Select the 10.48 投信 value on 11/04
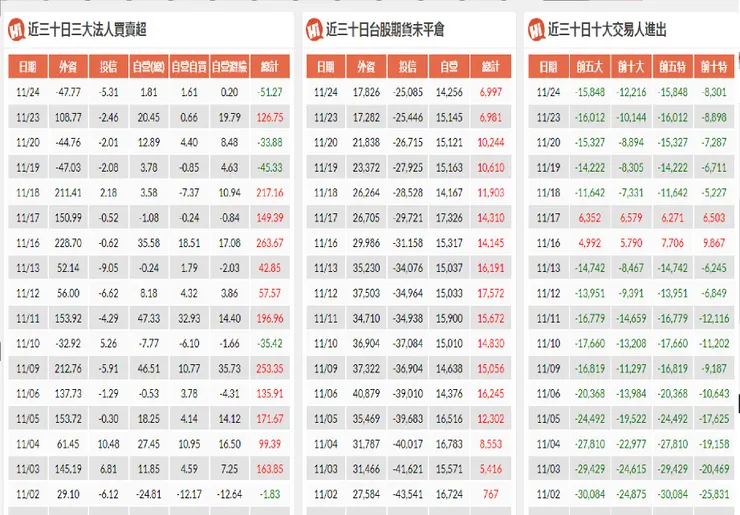Image resolution: width=740 pixels, height=515 pixels. (109, 444)
